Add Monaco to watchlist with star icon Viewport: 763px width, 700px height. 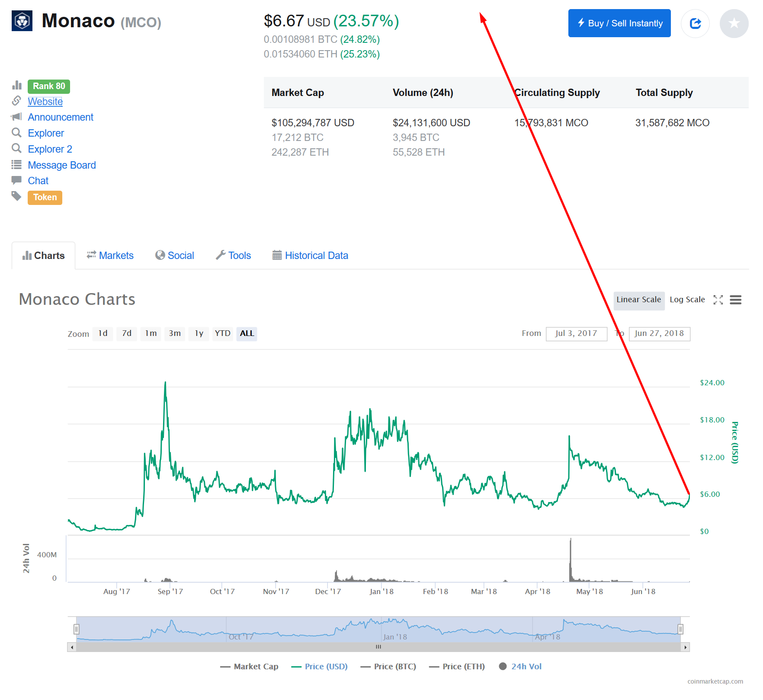[x=734, y=23]
